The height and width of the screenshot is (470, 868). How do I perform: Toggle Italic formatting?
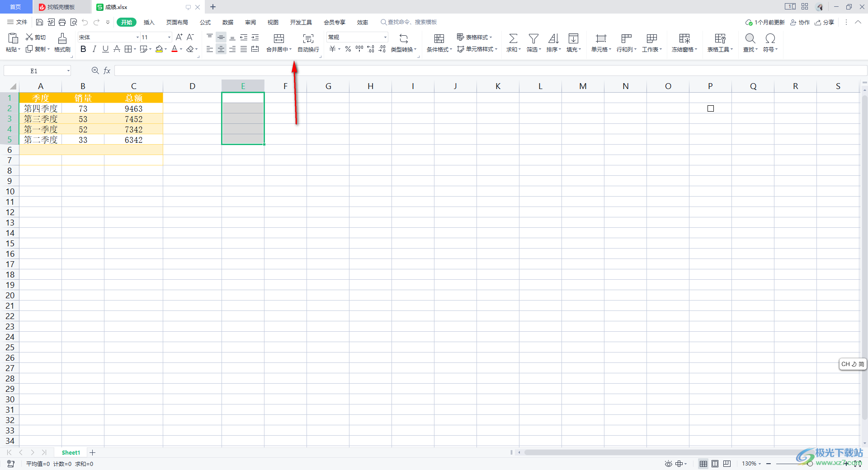click(94, 49)
